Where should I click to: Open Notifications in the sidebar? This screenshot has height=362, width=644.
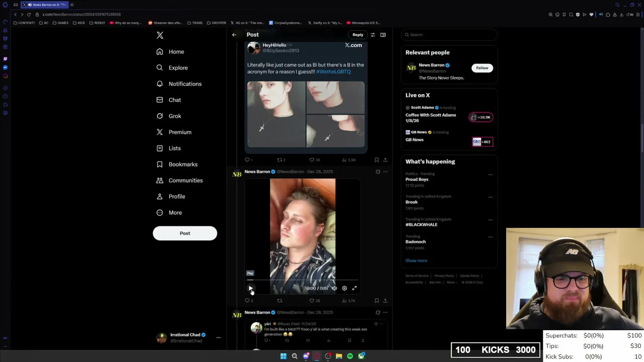(179, 84)
